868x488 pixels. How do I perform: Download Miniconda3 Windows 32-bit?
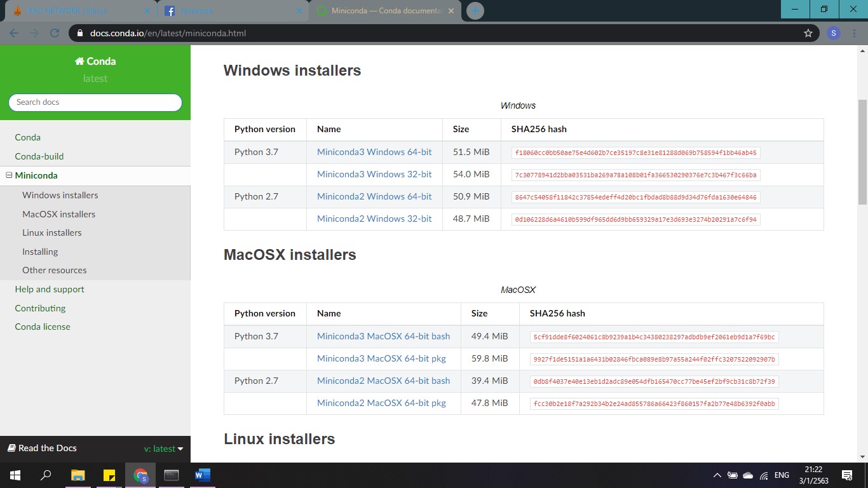pos(374,174)
